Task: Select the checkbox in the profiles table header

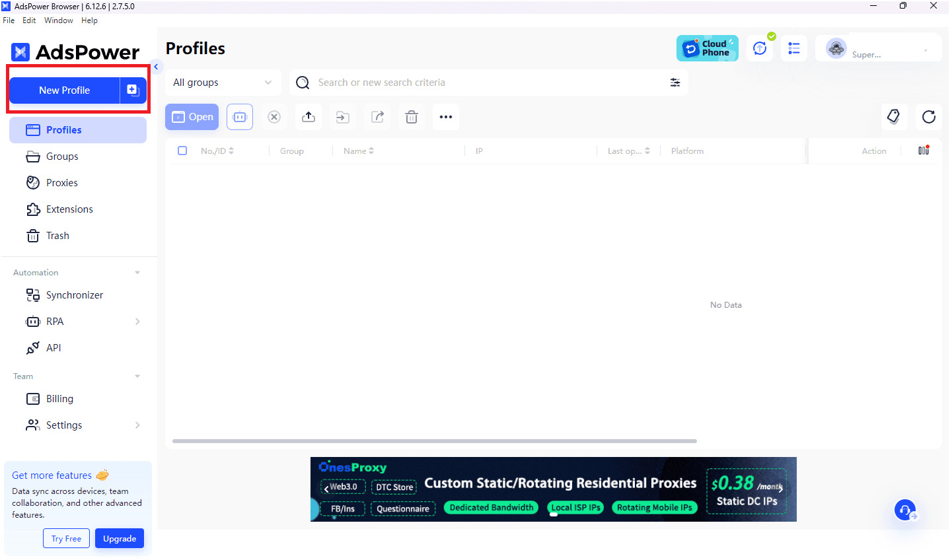Action: [182, 151]
